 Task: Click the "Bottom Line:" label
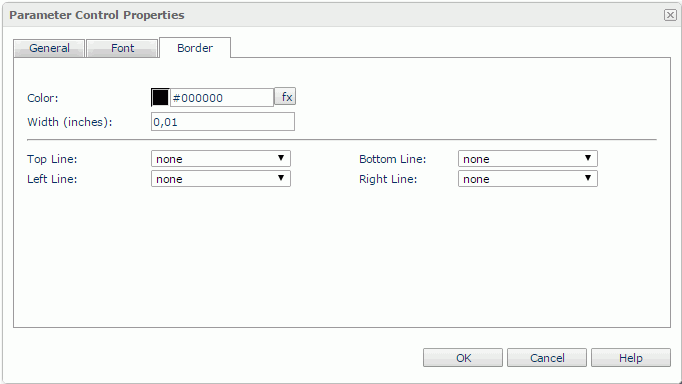(x=392, y=159)
